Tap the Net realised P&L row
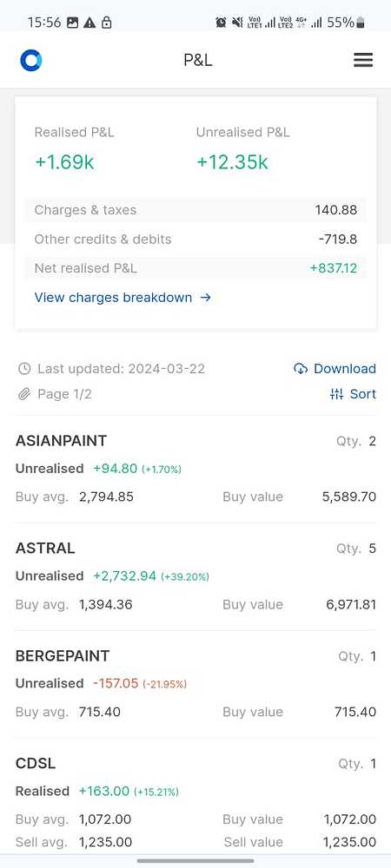Screen dimensions: 391x868 (x=195, y=268)
